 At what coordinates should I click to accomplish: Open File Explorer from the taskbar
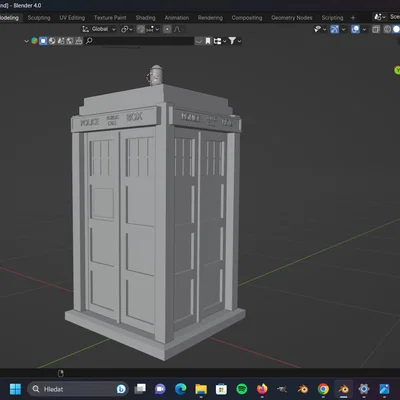(x=201, y=389)
